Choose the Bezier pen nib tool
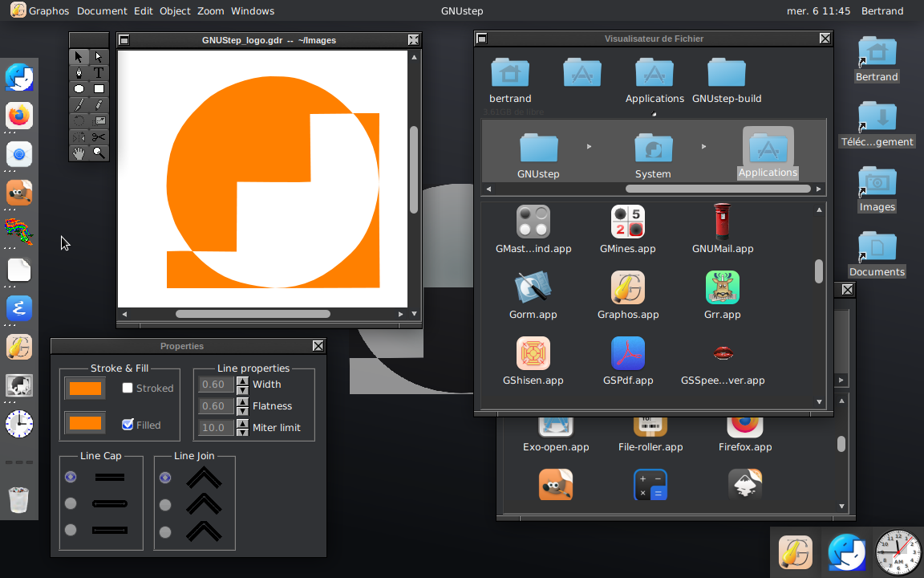 click(x=79, y=72)
